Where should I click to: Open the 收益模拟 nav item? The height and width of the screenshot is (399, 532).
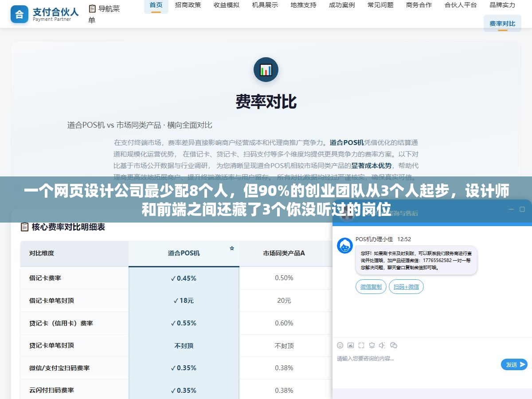coord(227,5)
